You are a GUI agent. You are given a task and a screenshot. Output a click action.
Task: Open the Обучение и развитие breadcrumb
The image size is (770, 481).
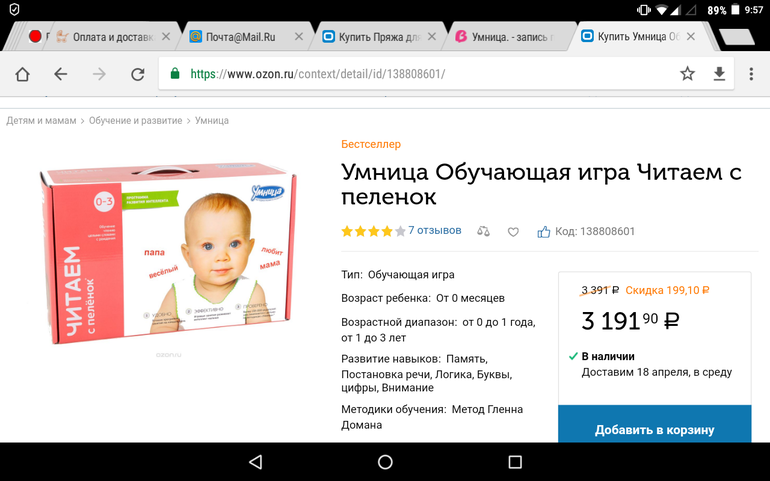click(x=136, y=120)
